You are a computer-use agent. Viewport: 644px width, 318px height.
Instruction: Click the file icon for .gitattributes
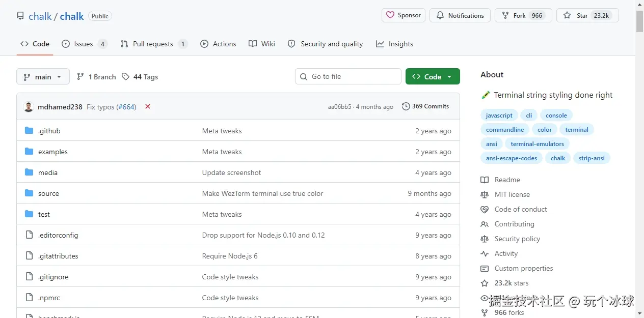tap(29, 256)
